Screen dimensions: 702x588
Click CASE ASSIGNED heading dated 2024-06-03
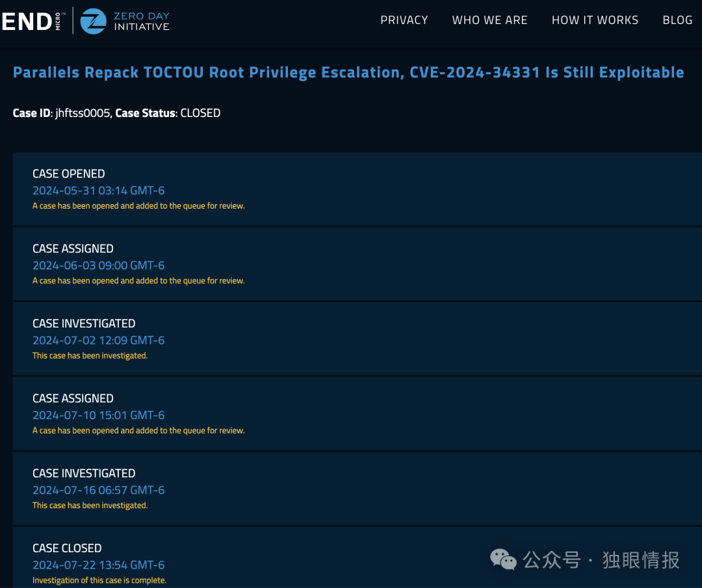pyautogui.click(x=73, y=248)
